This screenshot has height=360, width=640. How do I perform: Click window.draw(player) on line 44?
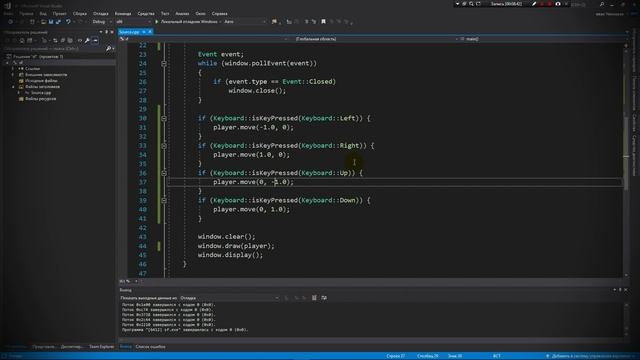click(236, 246)
